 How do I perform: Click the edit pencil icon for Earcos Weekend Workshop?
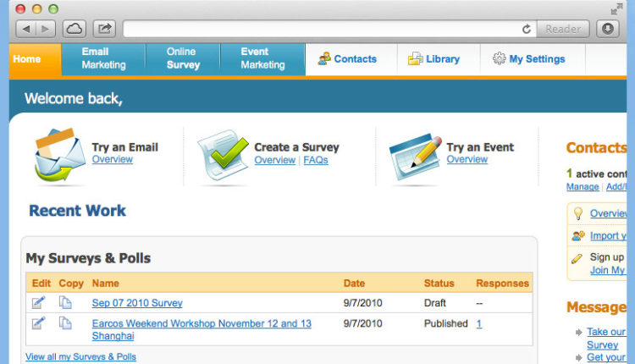tap(38, 323)
